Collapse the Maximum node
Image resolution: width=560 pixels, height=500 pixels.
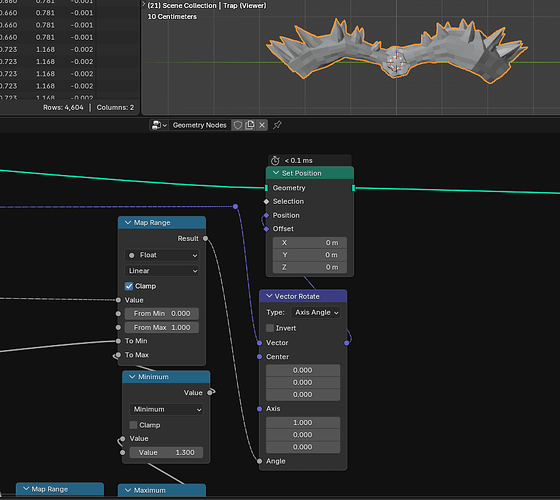(128, 491)
